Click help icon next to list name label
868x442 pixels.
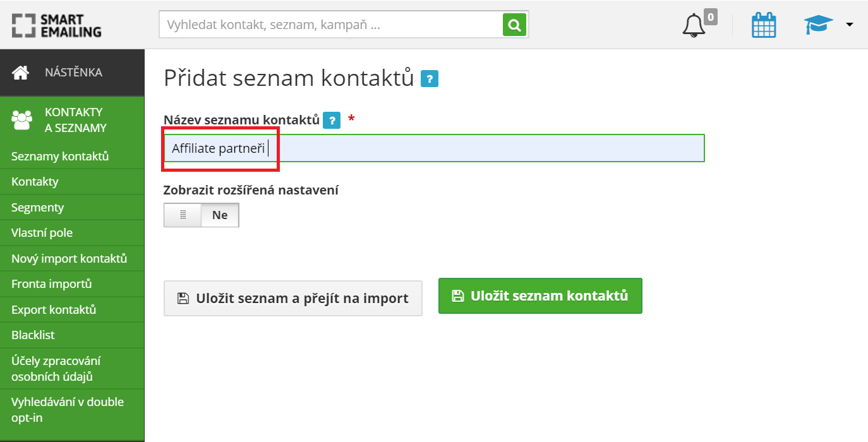332,120
